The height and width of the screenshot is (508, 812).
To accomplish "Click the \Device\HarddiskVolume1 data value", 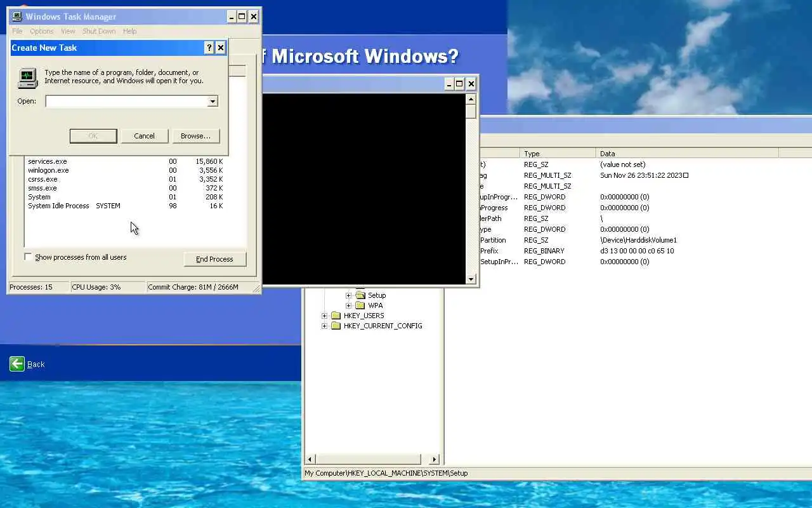I will 638,240.
